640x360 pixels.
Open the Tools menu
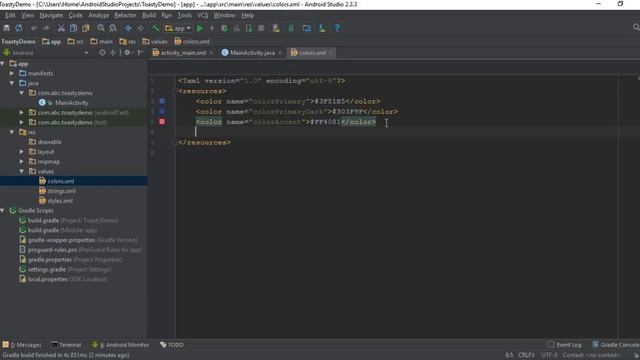184,15
